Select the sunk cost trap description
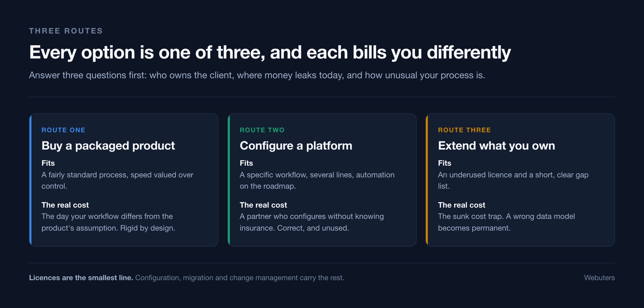Viewport: 644px width, 308px height. point(506,222)
